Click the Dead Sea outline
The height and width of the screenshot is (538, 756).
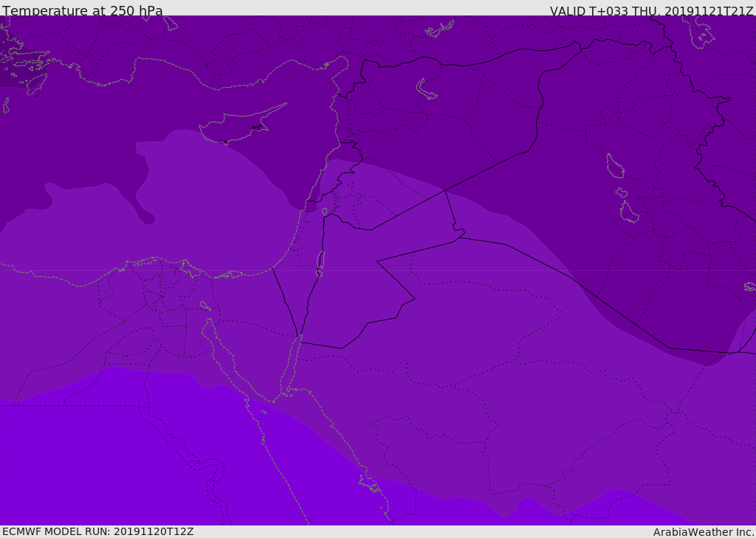320,263
